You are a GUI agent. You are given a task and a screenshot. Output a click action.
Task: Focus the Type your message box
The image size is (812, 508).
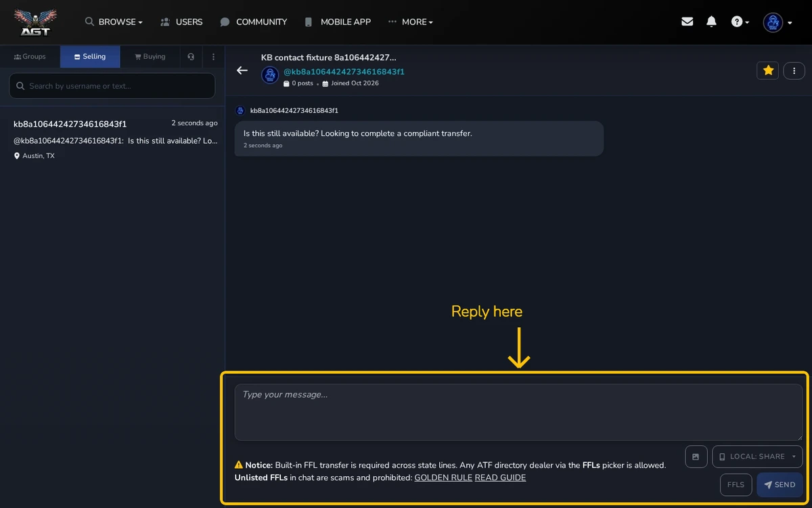pos(518,412)
